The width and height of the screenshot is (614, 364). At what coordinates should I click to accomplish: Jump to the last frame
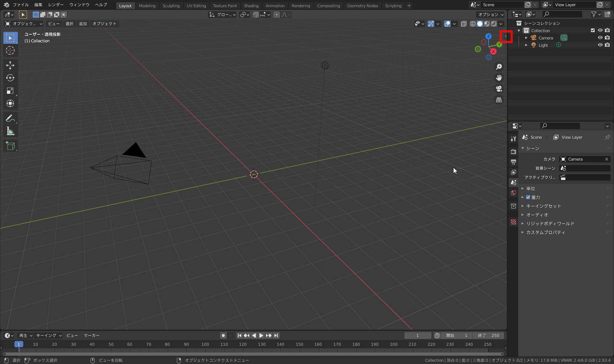point(276,336)
